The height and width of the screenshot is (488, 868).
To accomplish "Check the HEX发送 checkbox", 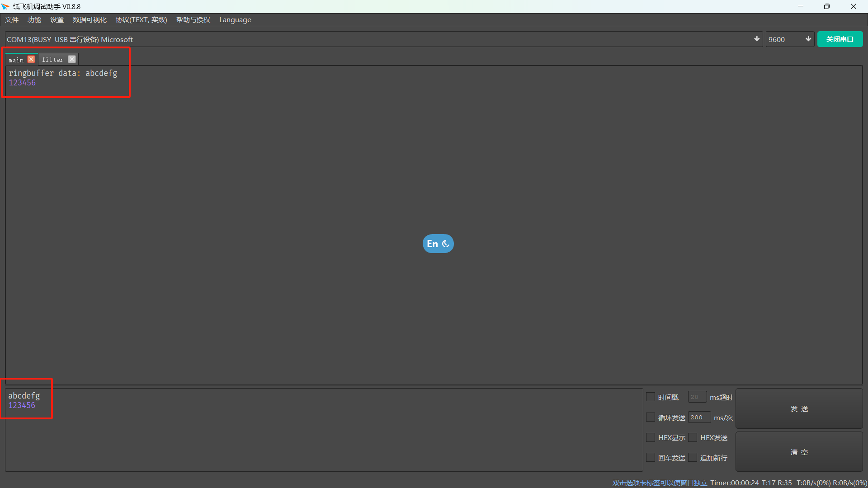I will point(693,437).
